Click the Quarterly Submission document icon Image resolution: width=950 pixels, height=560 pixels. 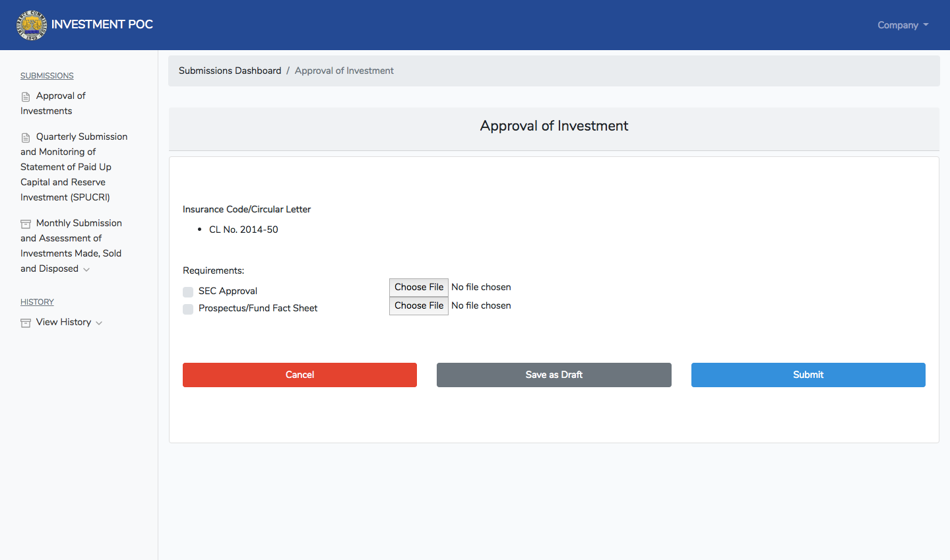(26, 138)
